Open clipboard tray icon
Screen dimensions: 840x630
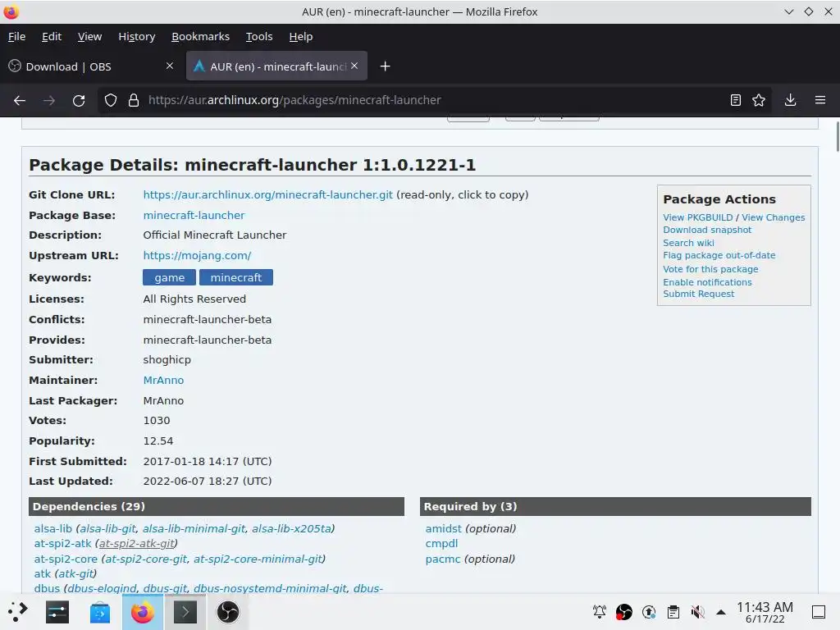[x=673, y=612]
